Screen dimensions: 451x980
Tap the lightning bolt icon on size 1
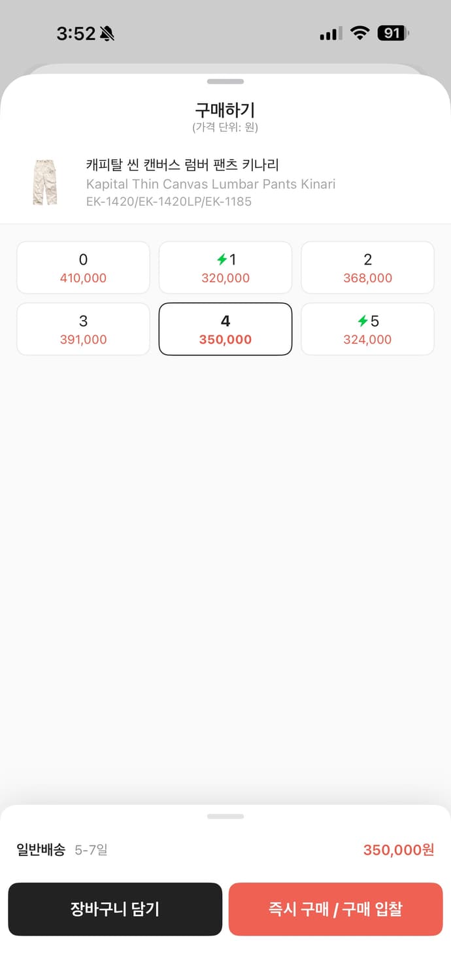(x=221, y=260)
